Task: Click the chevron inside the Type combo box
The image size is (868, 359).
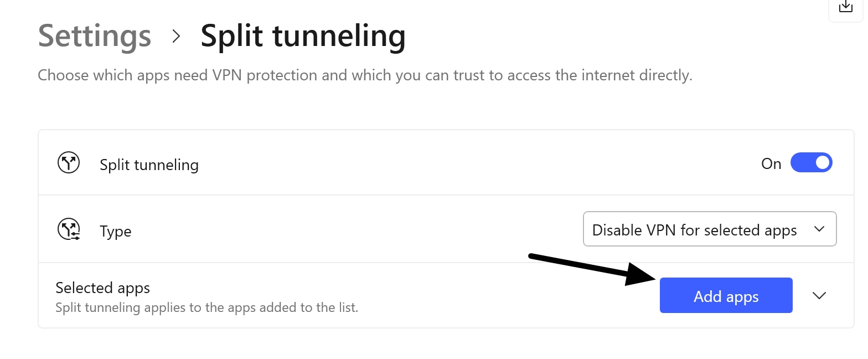Action: (x=820, y=229)
